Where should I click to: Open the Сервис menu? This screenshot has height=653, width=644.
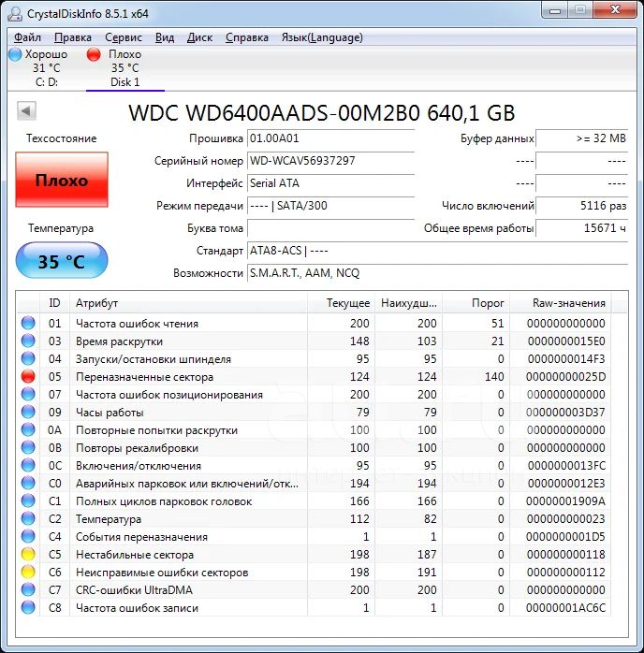[x=124, y=37]
